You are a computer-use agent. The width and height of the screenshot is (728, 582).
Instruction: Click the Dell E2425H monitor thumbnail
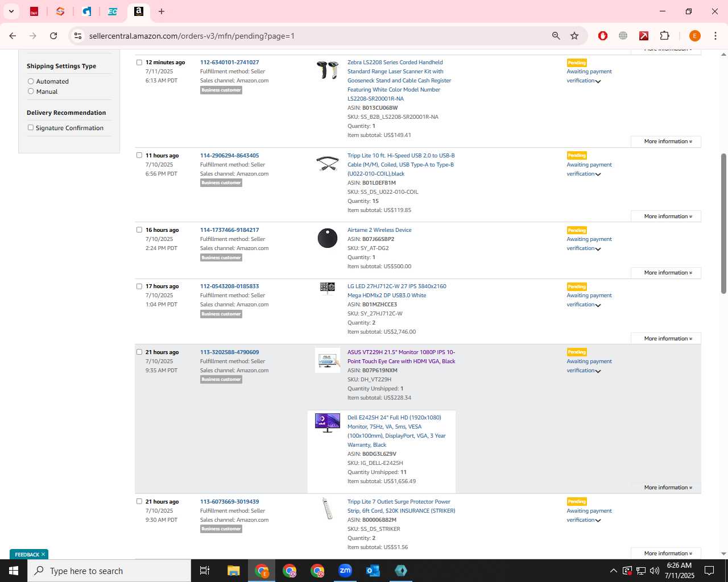tap(328, 423)
